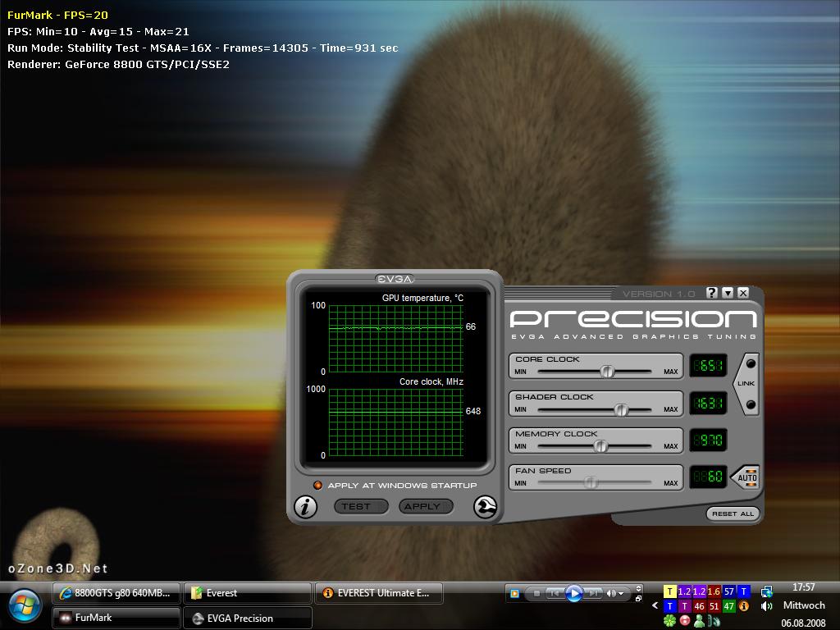Click the green clover tray icon
Image resolution: width=840 pixels, height=630 pixels.
[669, 621]
